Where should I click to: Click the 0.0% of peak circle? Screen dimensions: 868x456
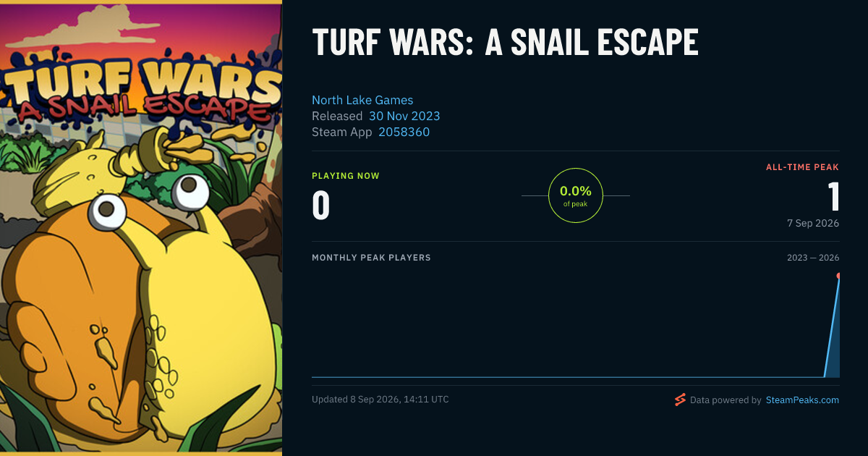point(576,195)
